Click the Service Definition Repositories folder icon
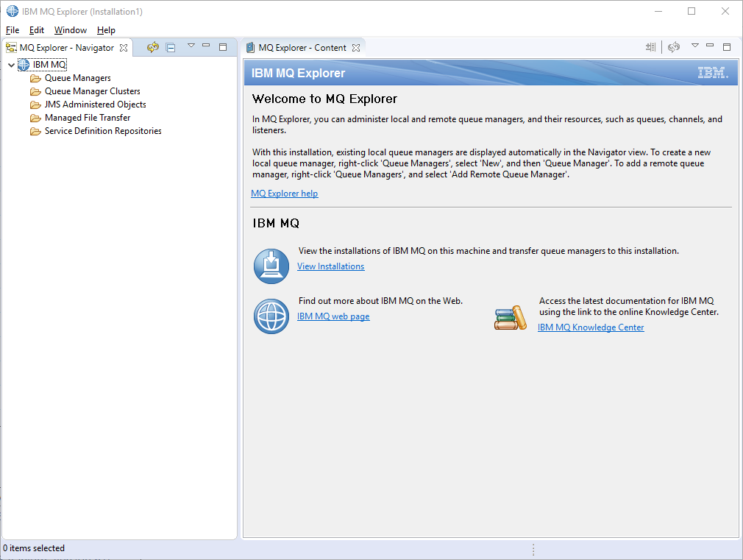Screen dimensions: 743x560 (x=35, y=131)
